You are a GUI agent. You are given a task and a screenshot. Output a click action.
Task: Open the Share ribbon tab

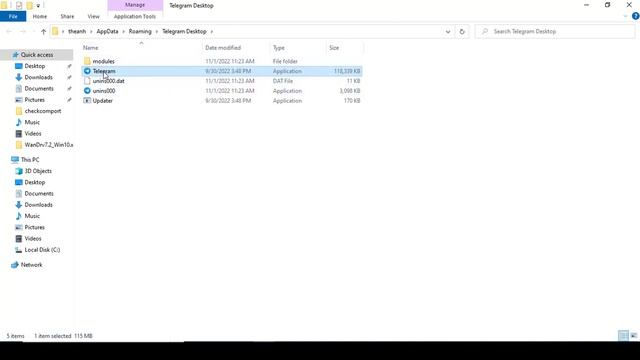[67, 16]
